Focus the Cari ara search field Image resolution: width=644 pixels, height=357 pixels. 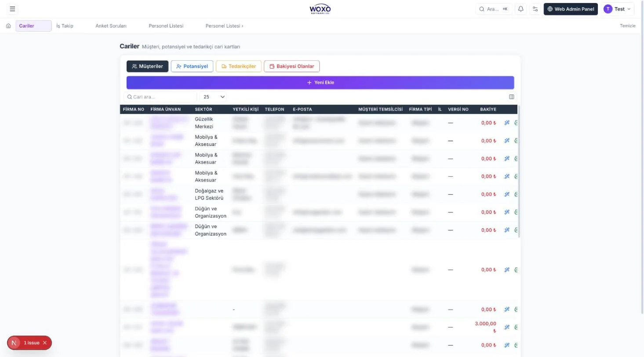click(x=160, y=97)
